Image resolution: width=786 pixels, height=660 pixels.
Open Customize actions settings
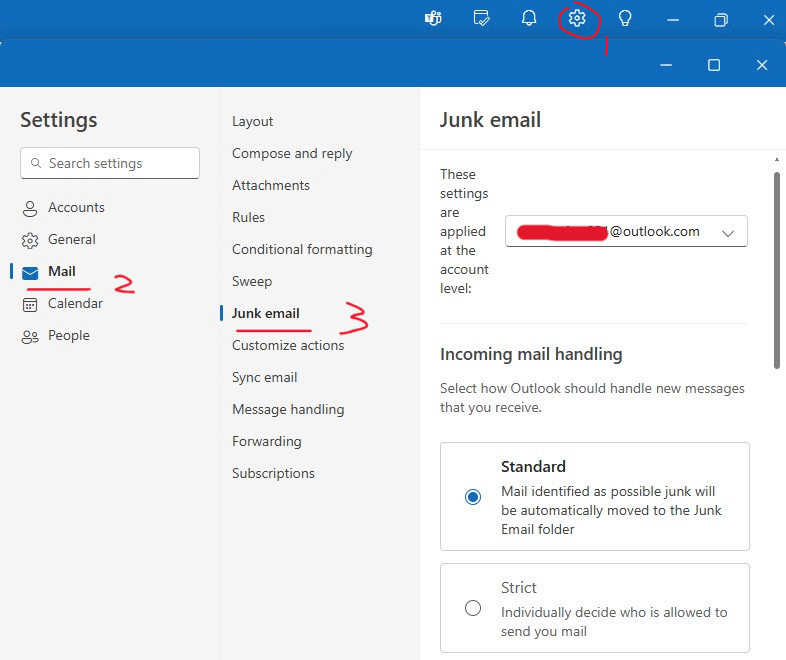tap(288, 345)
